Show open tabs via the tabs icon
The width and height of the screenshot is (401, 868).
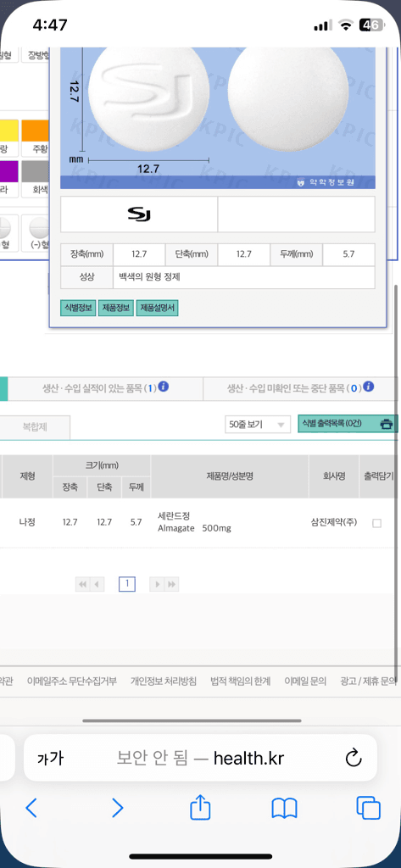[368, 808]
